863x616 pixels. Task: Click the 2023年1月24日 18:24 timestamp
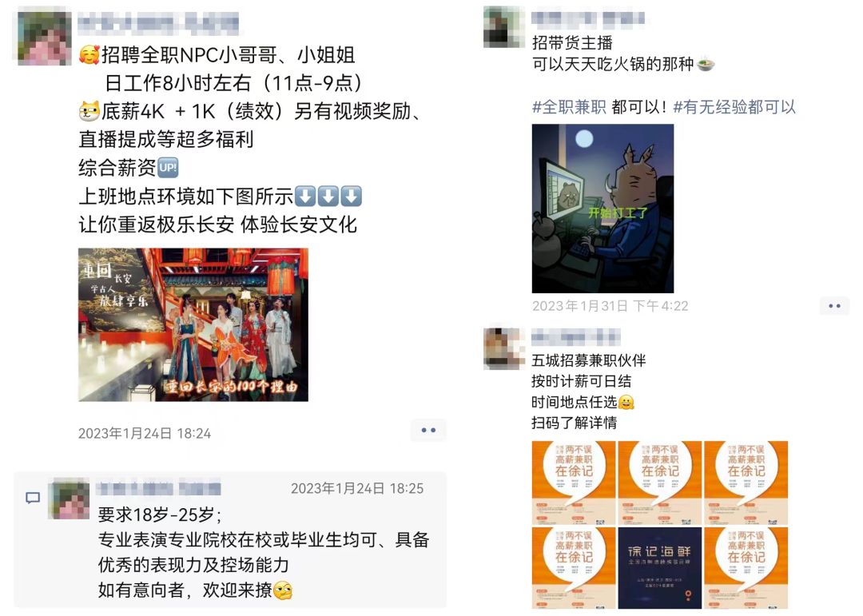145,434
